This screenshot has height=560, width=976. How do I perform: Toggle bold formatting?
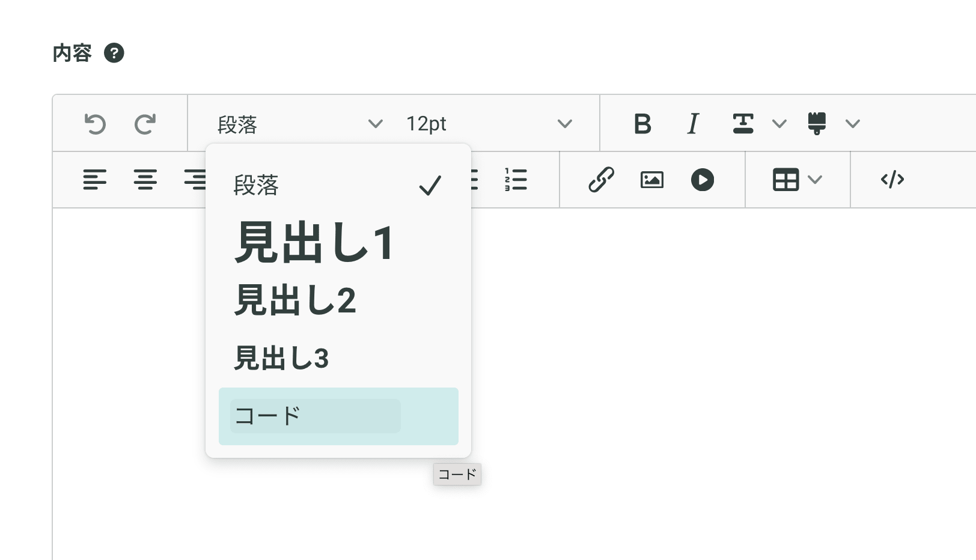pos(642,124)
